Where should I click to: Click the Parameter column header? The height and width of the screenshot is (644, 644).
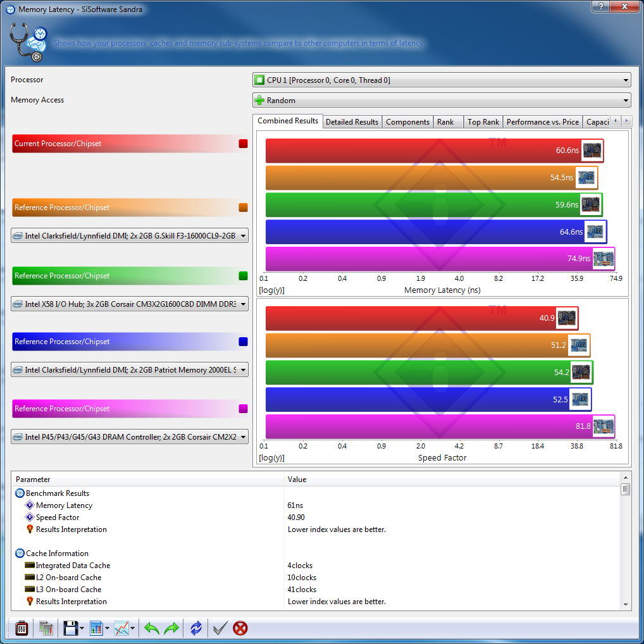tap(148, 480)
